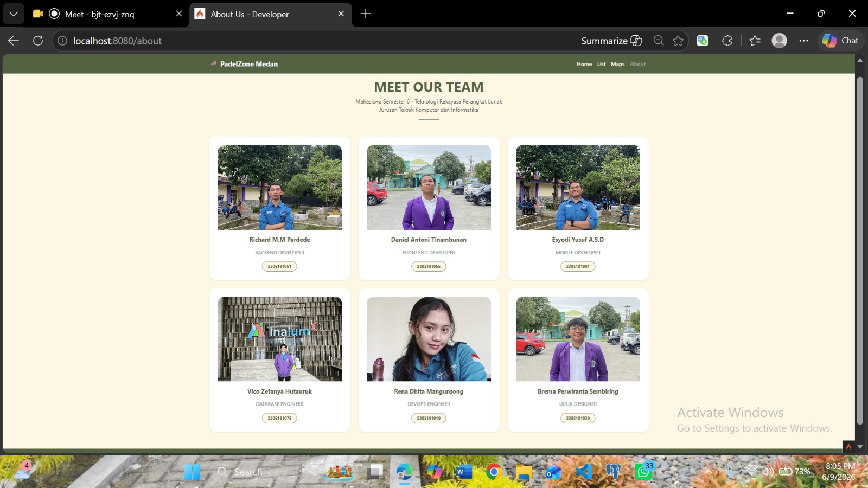Viewport: 868px width, 488px height.
Task: Open Visual Studio Code from the taskbar
Action: (x=584, y=472)
